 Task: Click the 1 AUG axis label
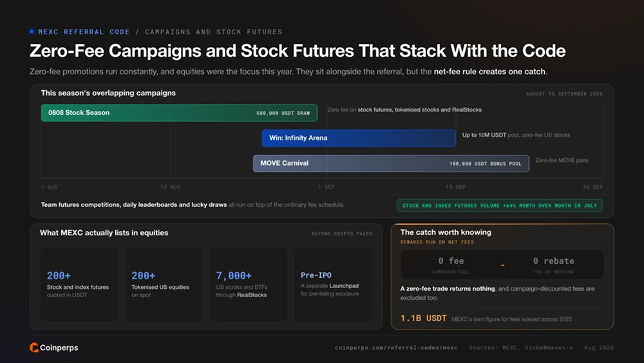50,187
